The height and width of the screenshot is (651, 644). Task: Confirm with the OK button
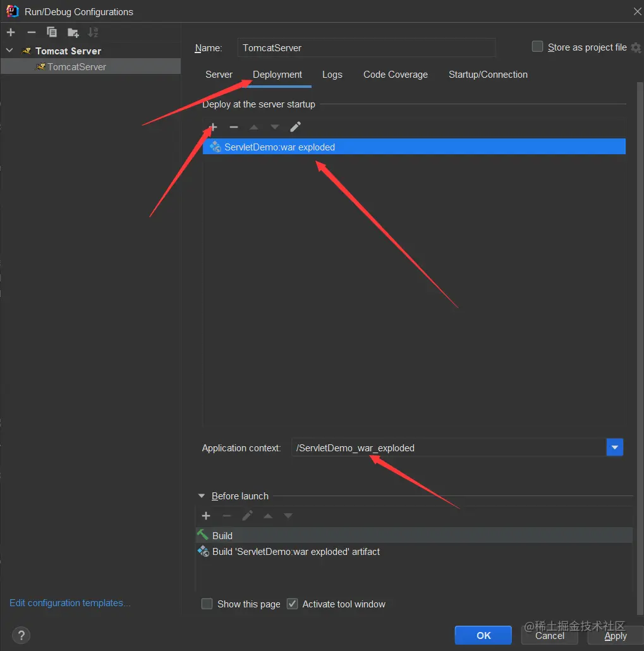click(x=483, y=635)
